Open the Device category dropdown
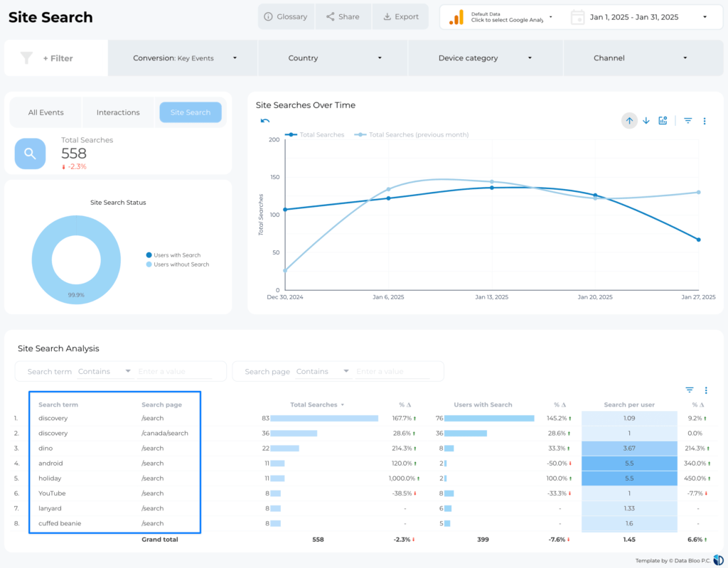 click(x=485, y=58)
